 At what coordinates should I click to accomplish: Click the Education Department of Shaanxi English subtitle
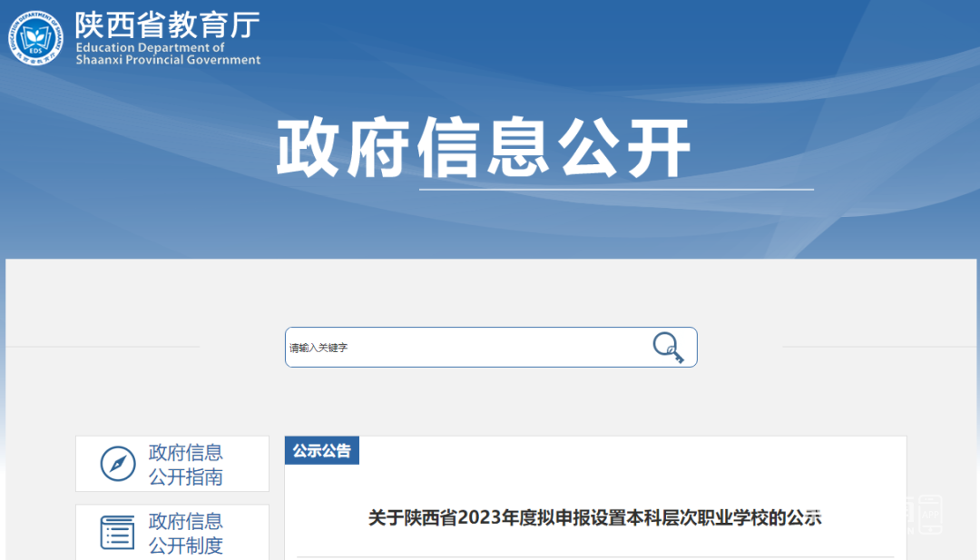point(168,54)
